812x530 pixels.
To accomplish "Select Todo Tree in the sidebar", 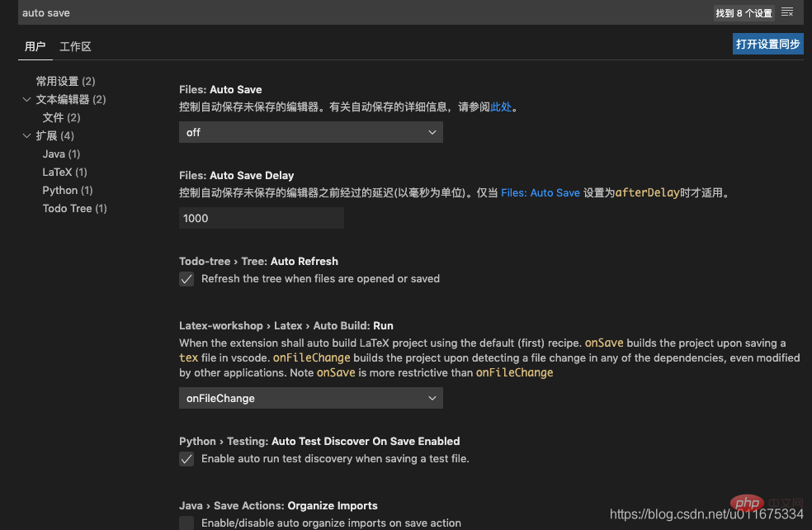I will (x=74, y=208).
